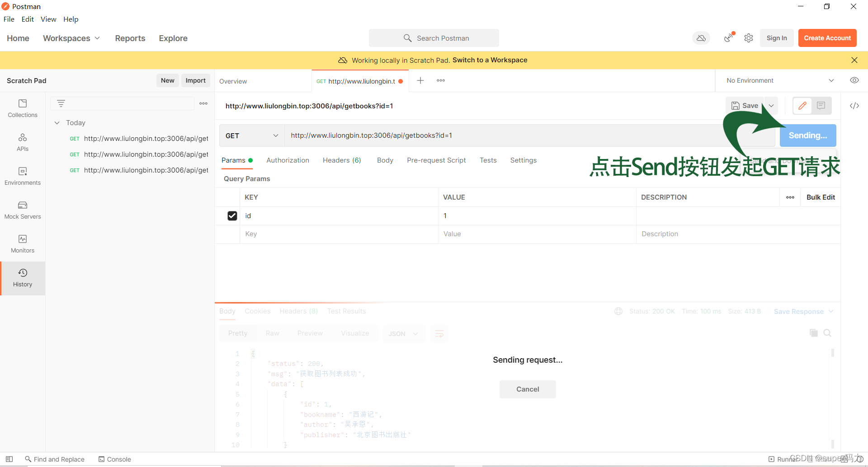Switch to the Authorization tab
868x467 pixels.
pos(288,160)
